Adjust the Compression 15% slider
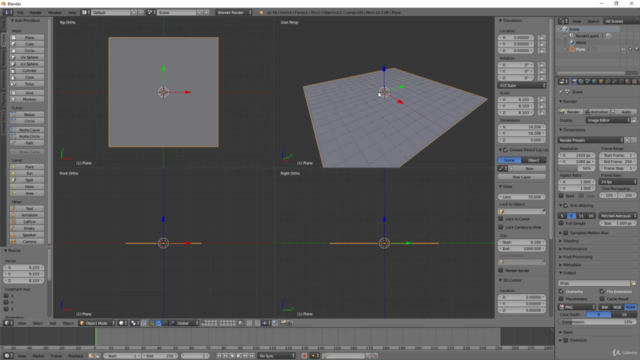 [597, 322]
